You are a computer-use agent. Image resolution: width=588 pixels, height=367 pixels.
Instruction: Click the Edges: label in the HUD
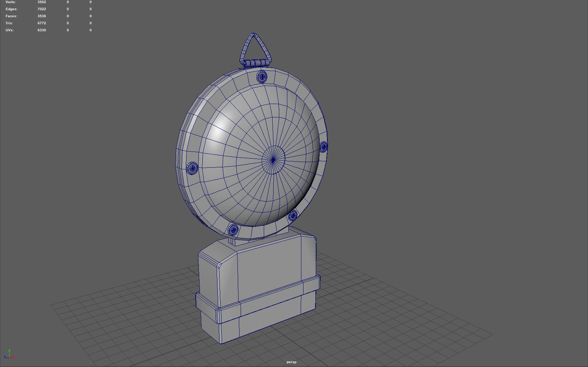point(12,9)
